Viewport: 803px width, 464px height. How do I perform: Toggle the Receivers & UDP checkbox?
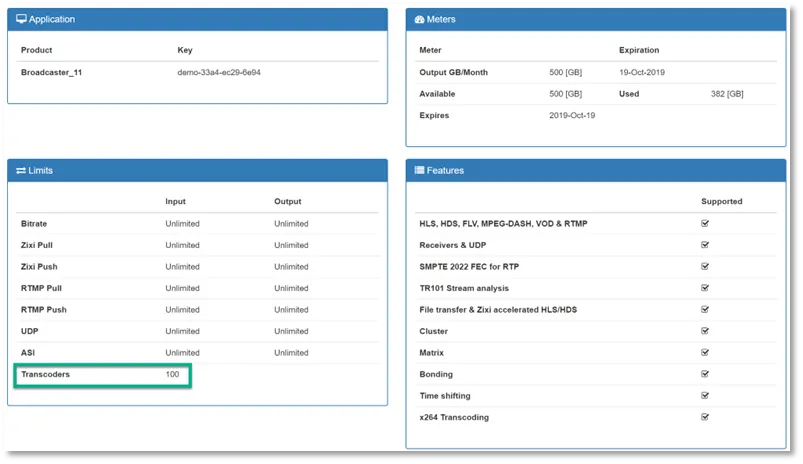(x=705, y=245)
